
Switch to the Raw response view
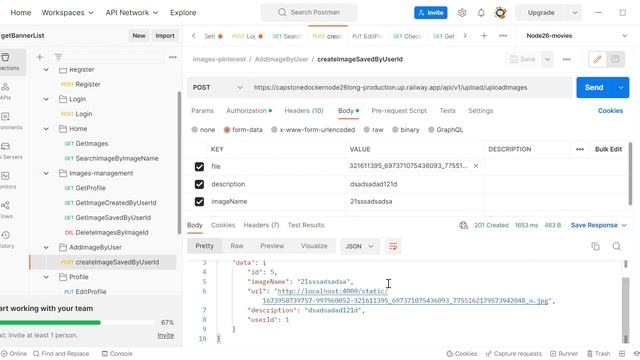(237, 246)
